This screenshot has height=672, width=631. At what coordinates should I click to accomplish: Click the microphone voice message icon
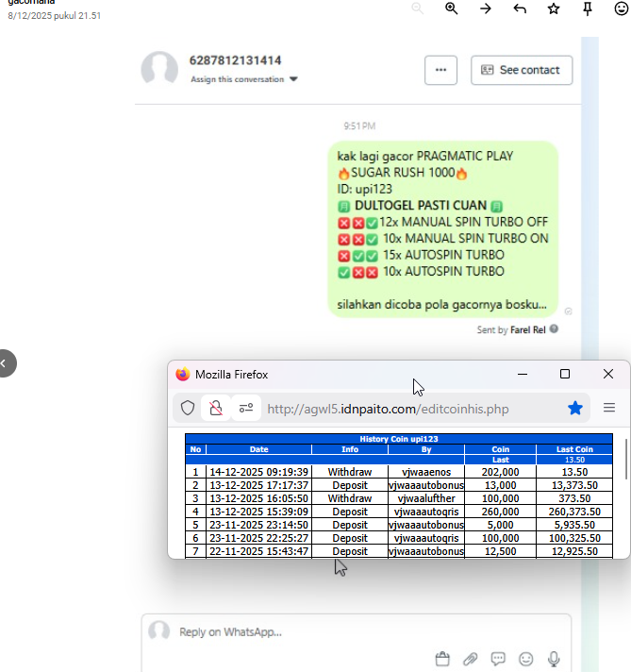pyautogui.click(x=554, y=659)
